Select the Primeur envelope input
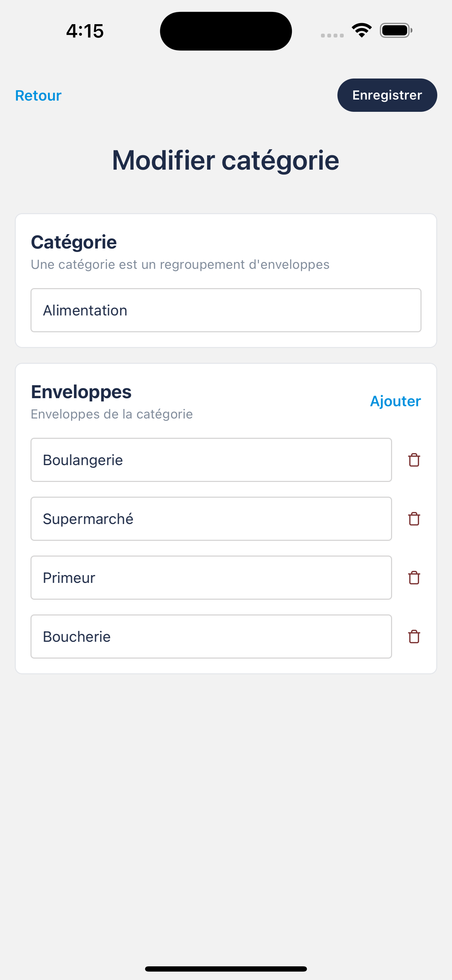This screenshot has height=980, width=452. point(211,578)
